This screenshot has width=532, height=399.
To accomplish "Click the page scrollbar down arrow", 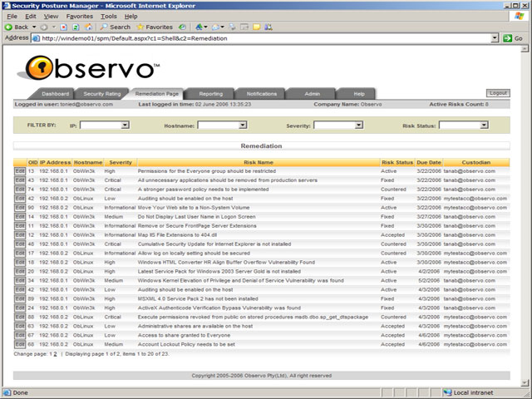I will (525, 383).
